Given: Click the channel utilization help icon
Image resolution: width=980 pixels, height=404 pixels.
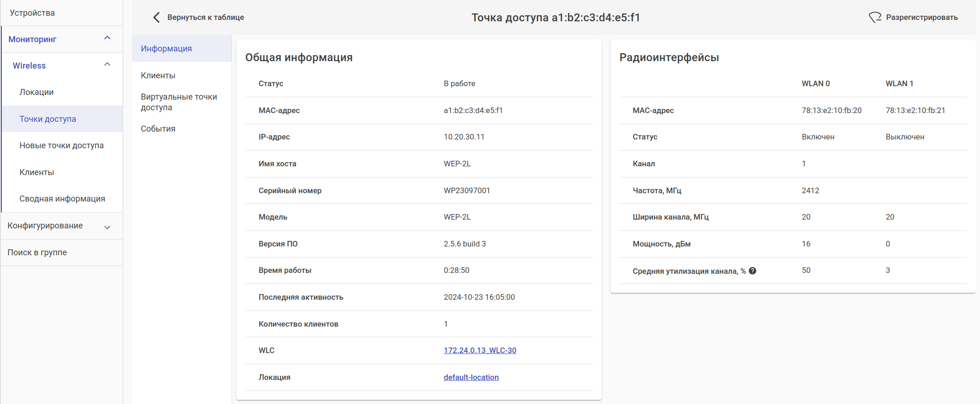Looking at the screenshot, I should [x=753, y=271].
